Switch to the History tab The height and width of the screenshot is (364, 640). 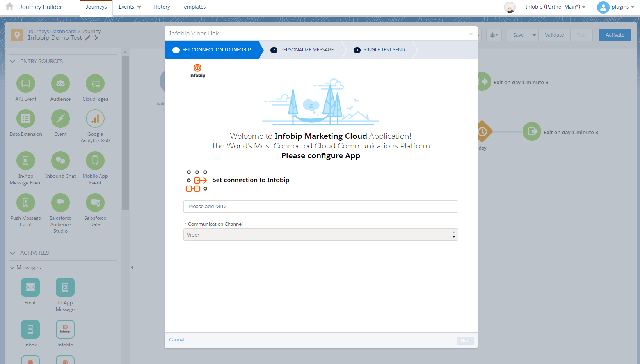click(x=162, y=7)
